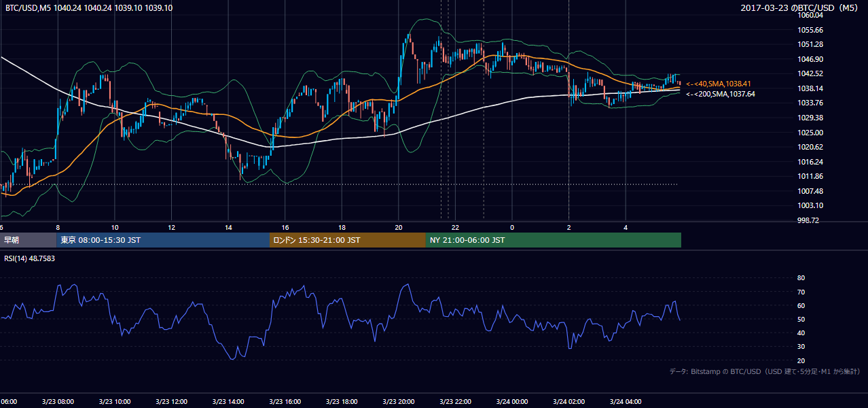Image resolution: width=868 pixels, height=408 pixels.
Task: Click the 3/24 00:00 date label
Action: click(512, 402)
